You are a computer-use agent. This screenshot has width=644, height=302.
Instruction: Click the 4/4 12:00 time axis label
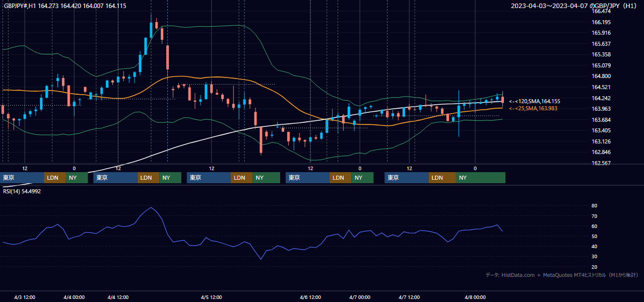pos(118,297)
